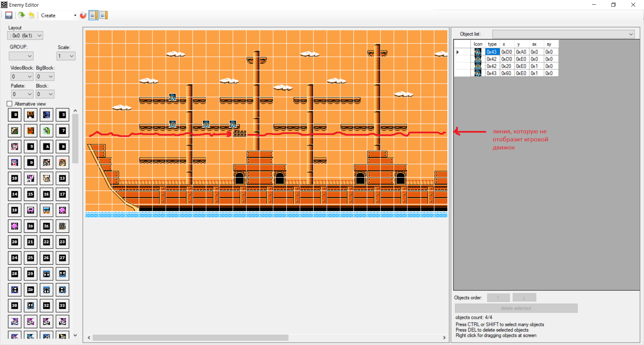Open the Pallete dropdown
Viewport: 644px width, 345px height.
point(22,94)
